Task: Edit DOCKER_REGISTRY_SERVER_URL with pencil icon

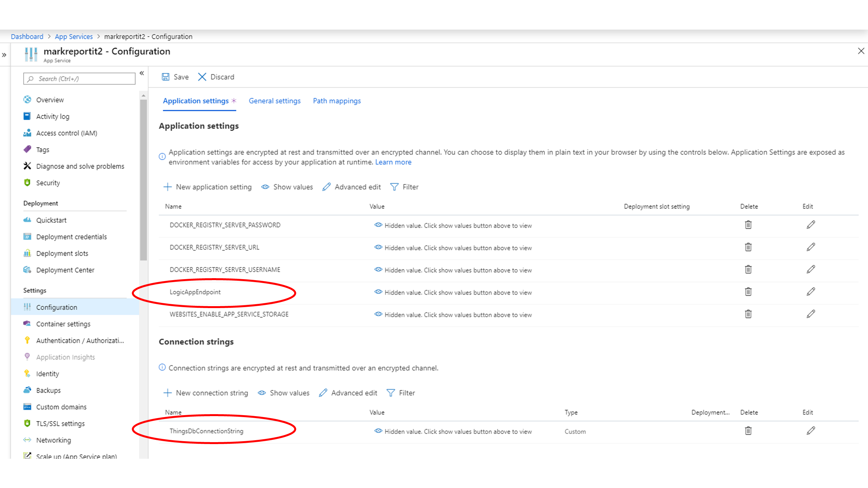Action: (810, 247)
